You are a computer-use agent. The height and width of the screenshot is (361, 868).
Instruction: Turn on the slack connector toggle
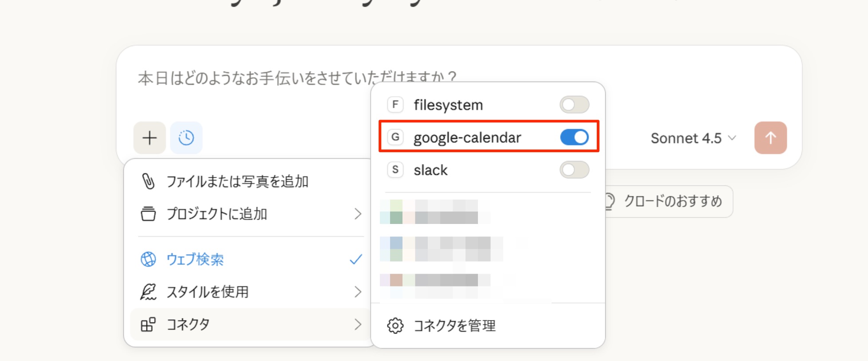tap(574, 170)
